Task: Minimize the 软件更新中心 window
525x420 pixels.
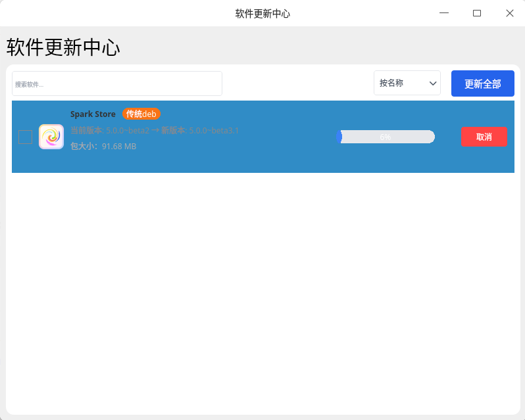Action: 444,13
